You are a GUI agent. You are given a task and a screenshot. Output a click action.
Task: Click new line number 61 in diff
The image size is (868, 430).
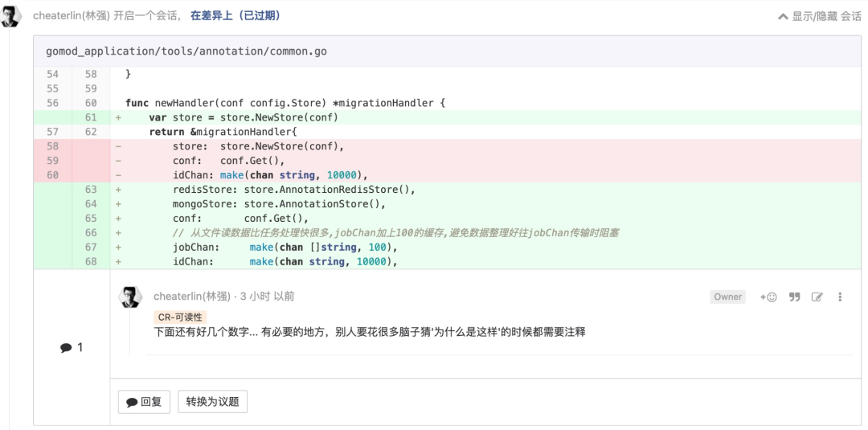click(x=91, y=117)
